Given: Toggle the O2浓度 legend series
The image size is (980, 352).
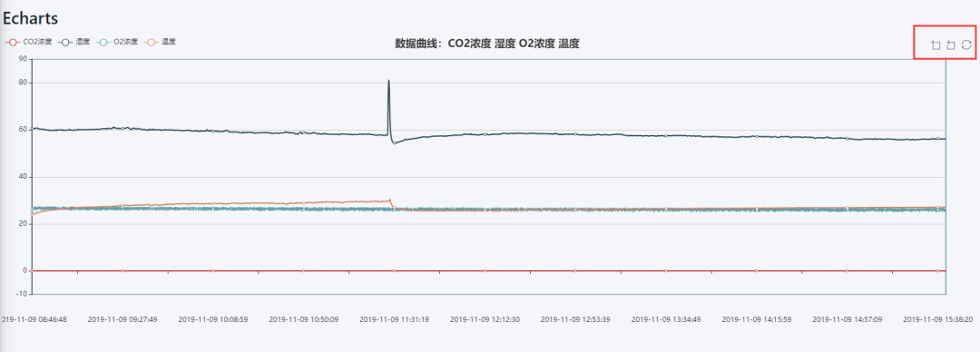Looking at the screenshot, I should coord(117,42).
